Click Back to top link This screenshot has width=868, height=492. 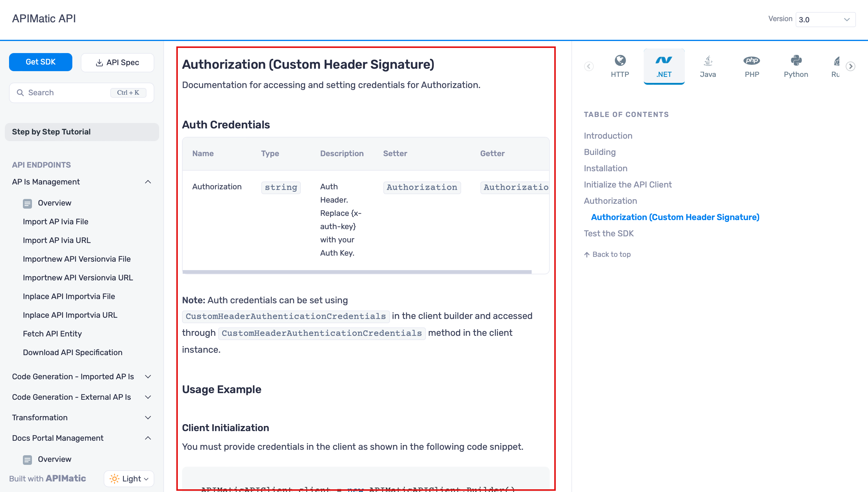607,254
